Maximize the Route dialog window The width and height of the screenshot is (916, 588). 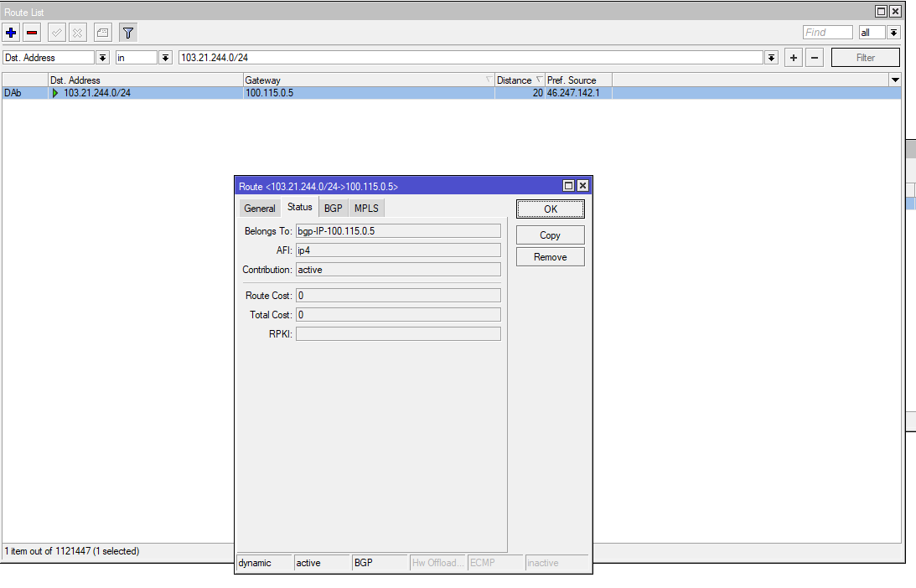click(568, 186)
